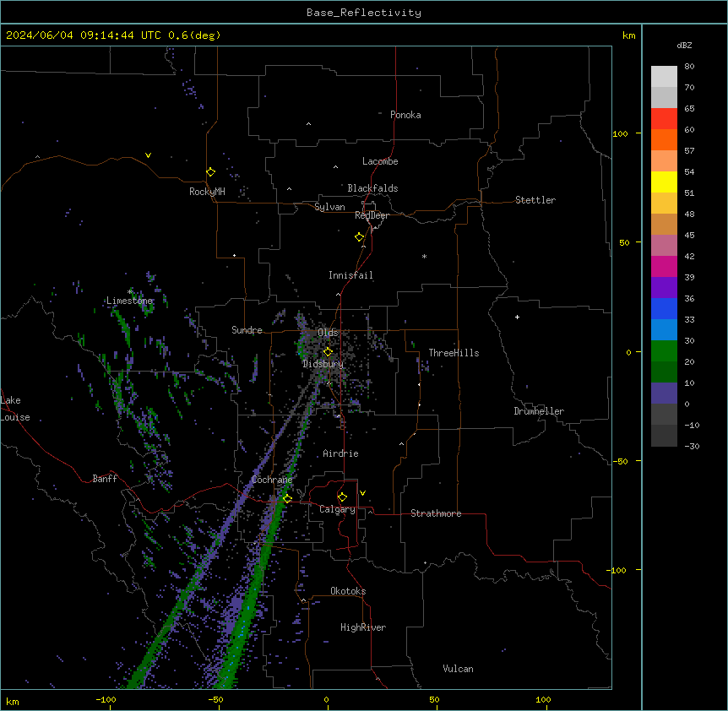Click the Stettler city label
This screenshot has width=728, height=711.
(535, 200)
